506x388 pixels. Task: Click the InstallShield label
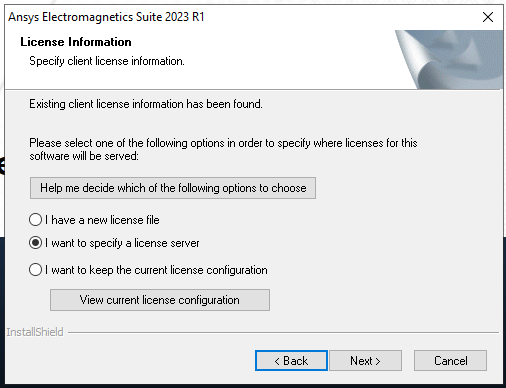tap(35, 332)
